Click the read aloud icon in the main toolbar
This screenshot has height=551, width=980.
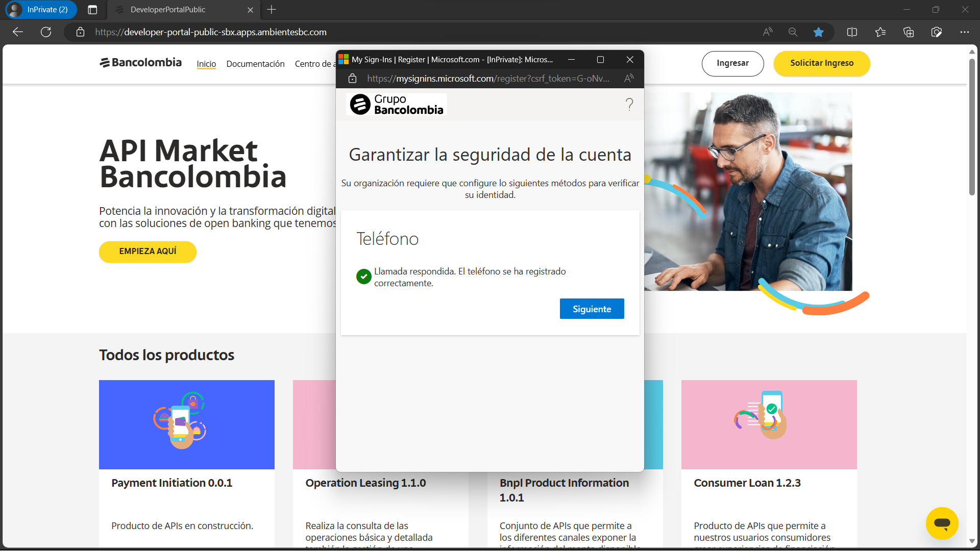point(768,32)
